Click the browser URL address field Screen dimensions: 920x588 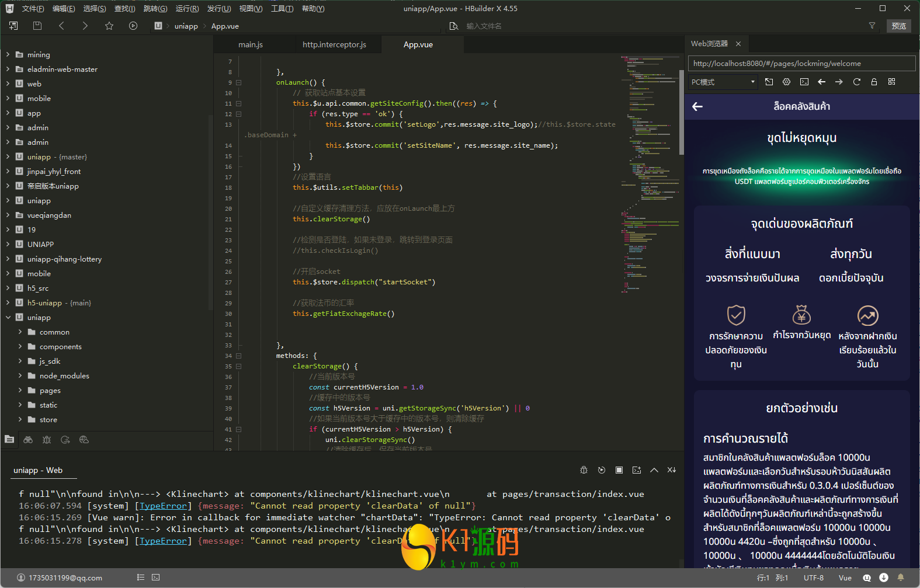[801, 64]
